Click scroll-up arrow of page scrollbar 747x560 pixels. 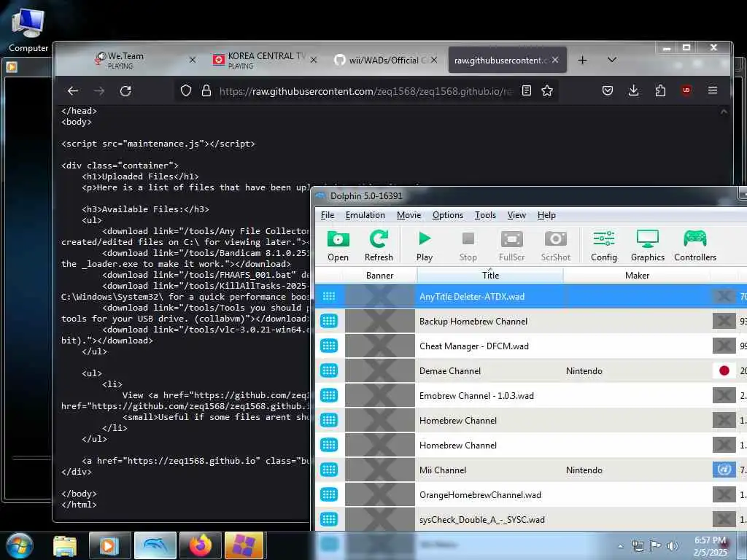pyautogui.click(x=724, y=112)
